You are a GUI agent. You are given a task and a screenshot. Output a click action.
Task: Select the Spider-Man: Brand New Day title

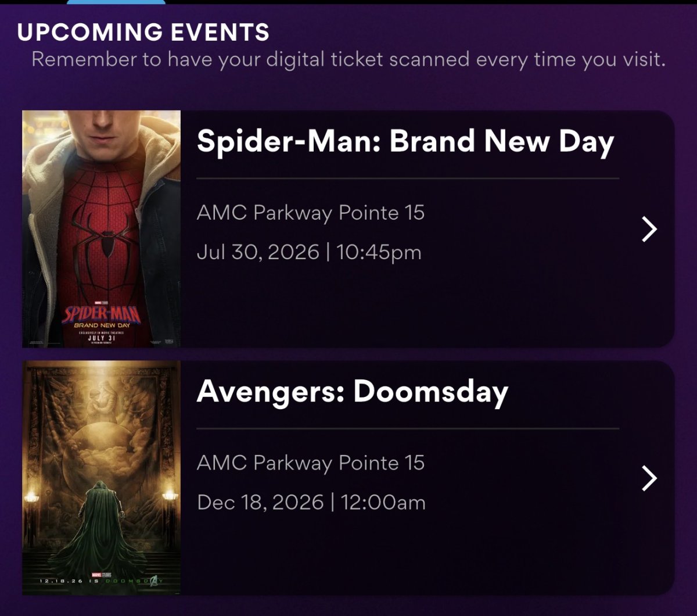pyautogui.click(x=405, y=142)
